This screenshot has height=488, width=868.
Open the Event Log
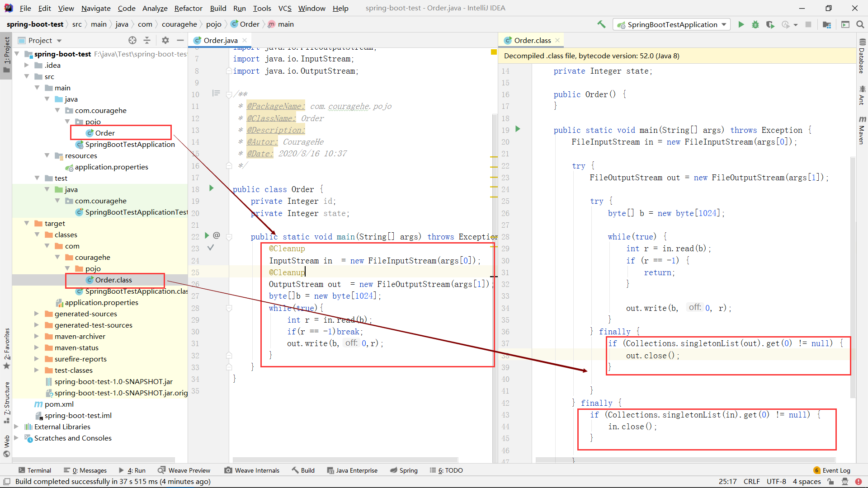831,470
